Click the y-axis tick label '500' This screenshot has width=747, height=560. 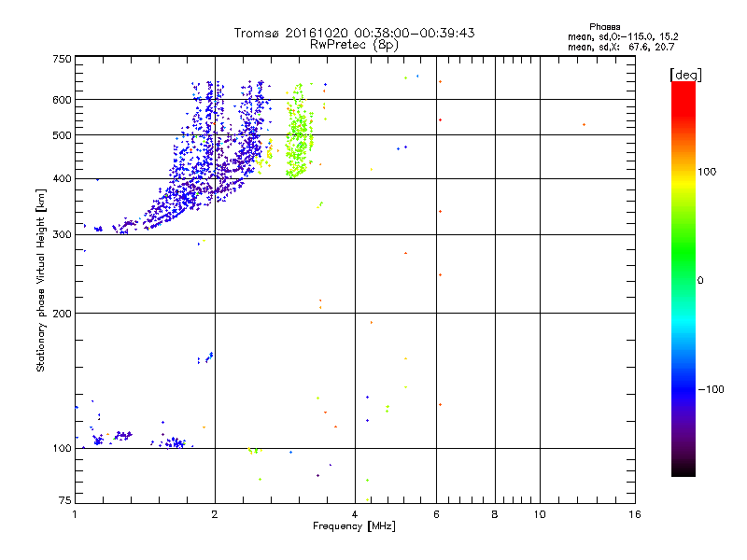coord(62,135)
